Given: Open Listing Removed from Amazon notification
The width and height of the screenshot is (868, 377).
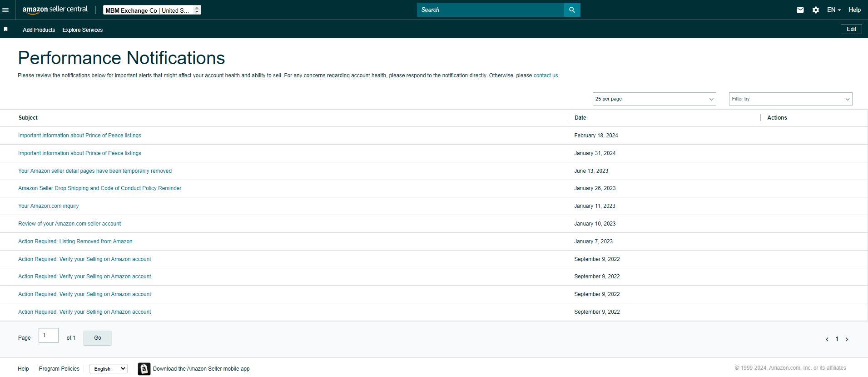Looking at the screenshot, I should click(75, 241).
